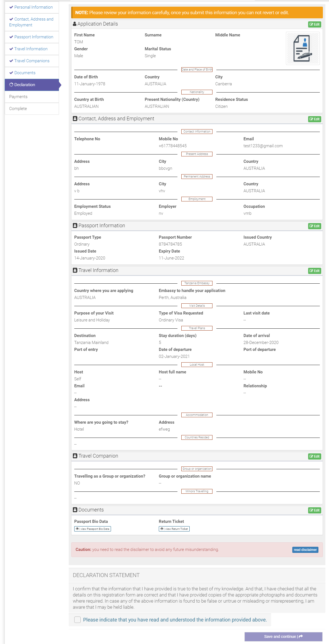View the Passport Bio Data document
The image size is (329, 644).
tap(93, 529)
